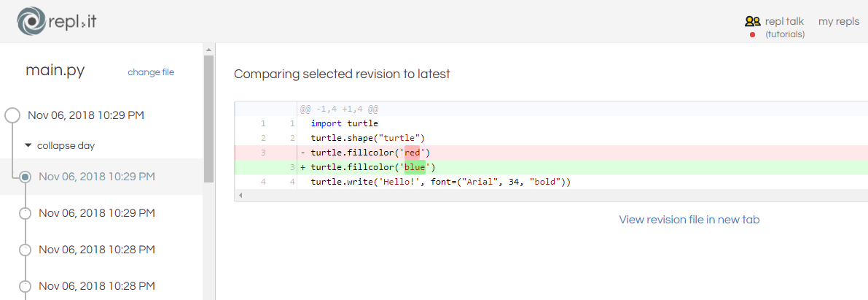Image resolution: width=868 pixels, height=300 pixels.
Task: Select the third 10:29 PM revision marker
Action: [x=25, y=213]
